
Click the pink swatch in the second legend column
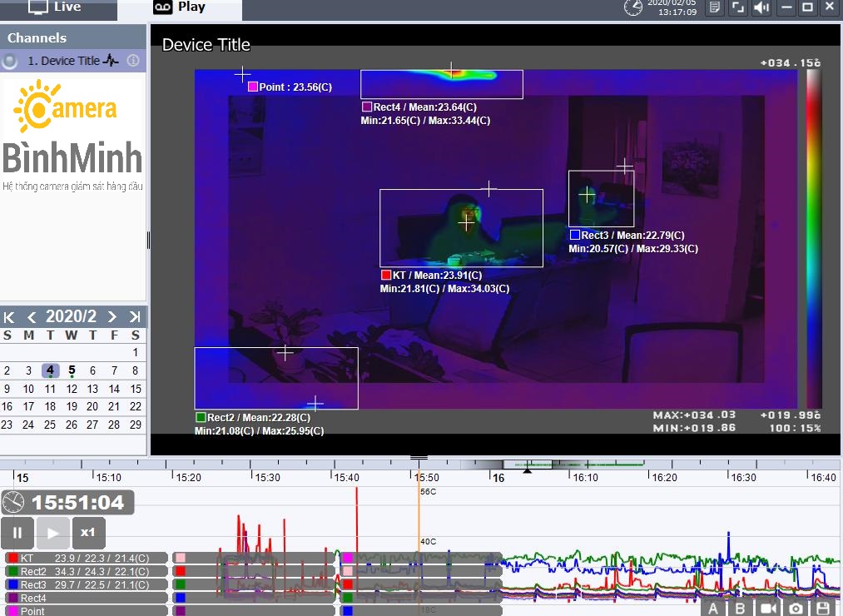coord(181,558)
